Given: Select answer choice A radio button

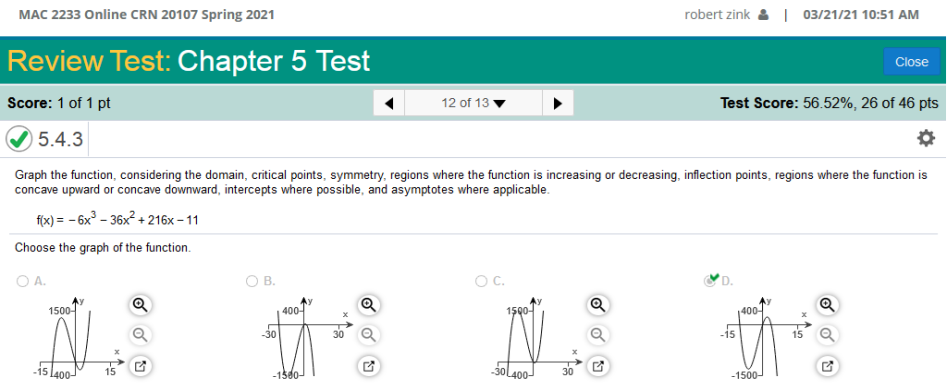Looking at the screenshot, I should (x=22, y=281).
